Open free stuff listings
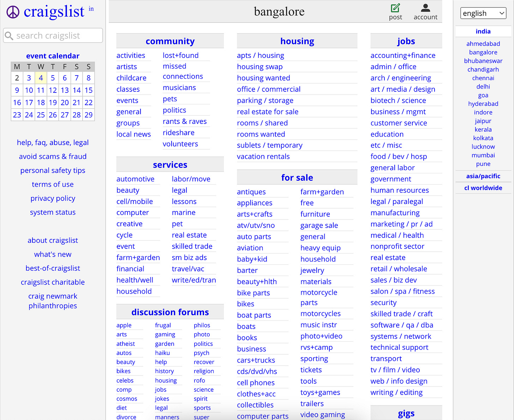 (x=307, y=203)
